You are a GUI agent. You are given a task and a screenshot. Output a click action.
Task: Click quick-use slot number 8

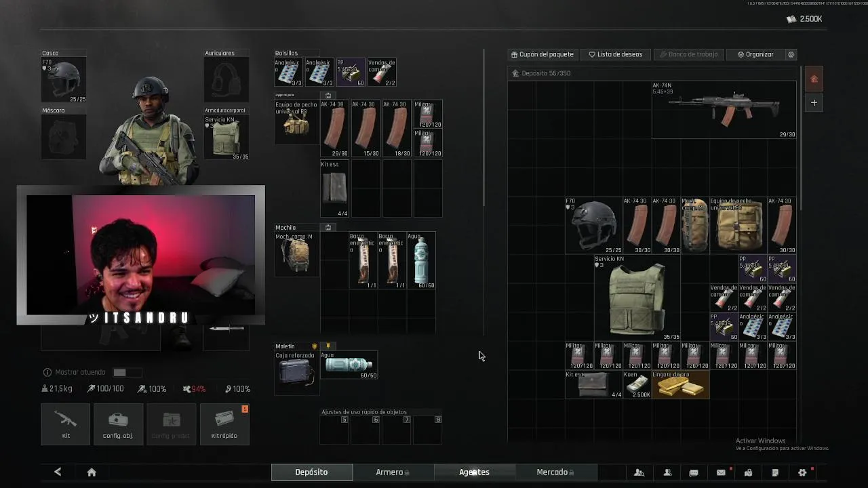point(428,430)
